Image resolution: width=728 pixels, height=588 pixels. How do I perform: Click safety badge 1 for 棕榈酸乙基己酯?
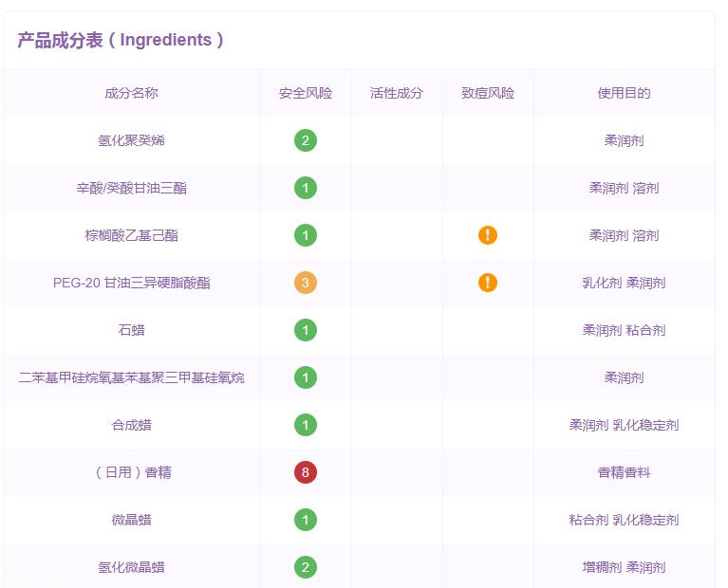[x=306, y=235]
